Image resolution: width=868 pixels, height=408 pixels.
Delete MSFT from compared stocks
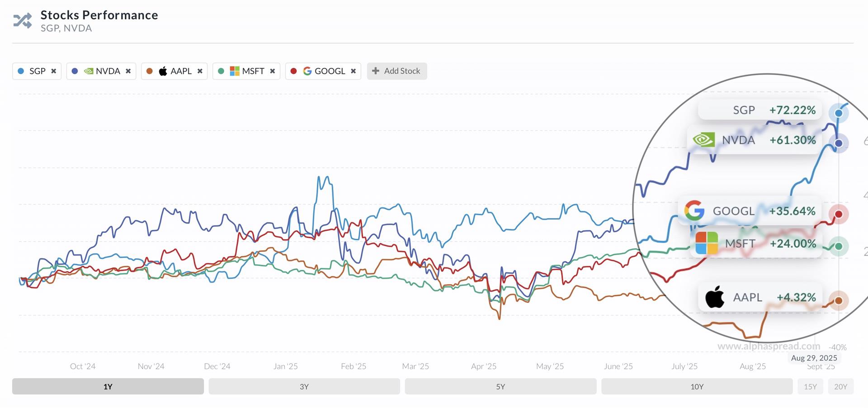(x=273, y=71)
